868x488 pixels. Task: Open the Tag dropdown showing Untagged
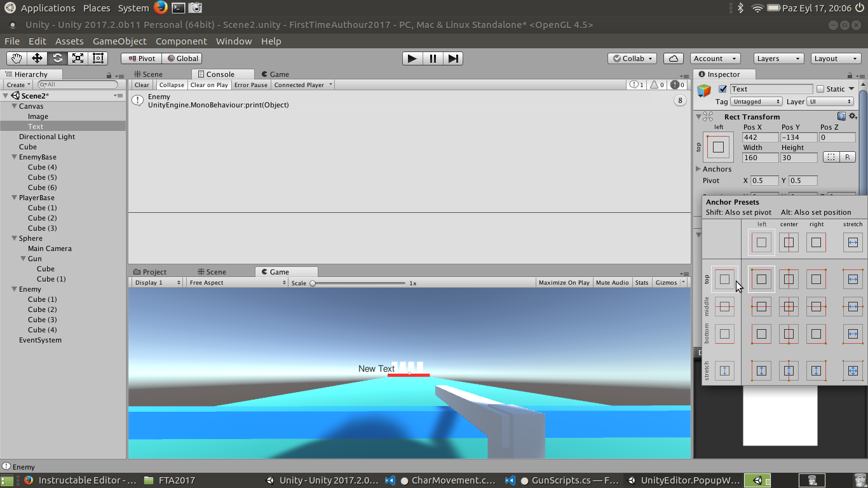pyautogui.click(x=756, y=102)
